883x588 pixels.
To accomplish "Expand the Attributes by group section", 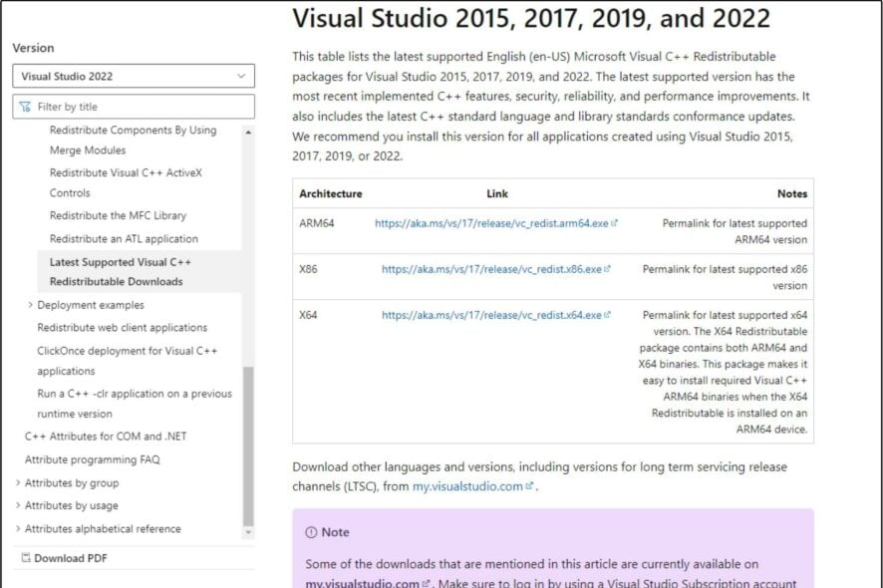I will [x=17, y=482].
